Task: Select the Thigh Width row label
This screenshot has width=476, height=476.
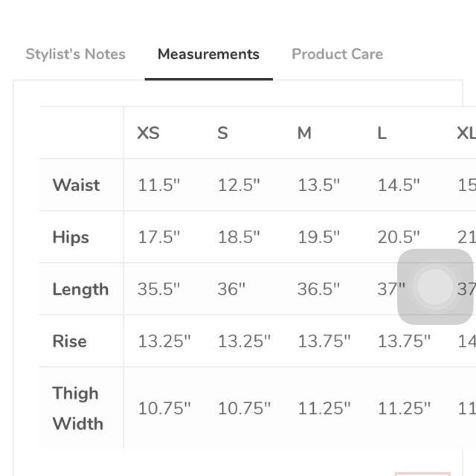Action: (x=77, y=408)
